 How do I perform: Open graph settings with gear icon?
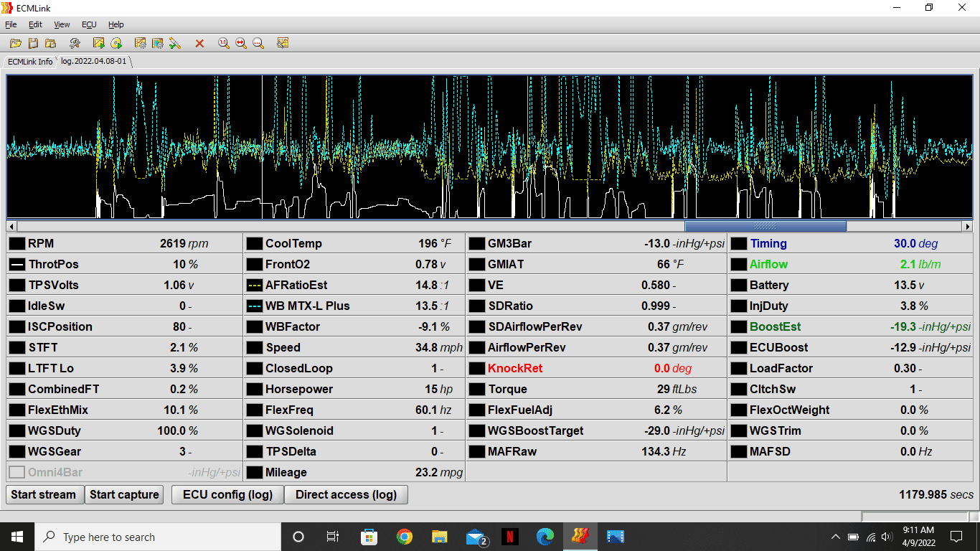point(141,44)
